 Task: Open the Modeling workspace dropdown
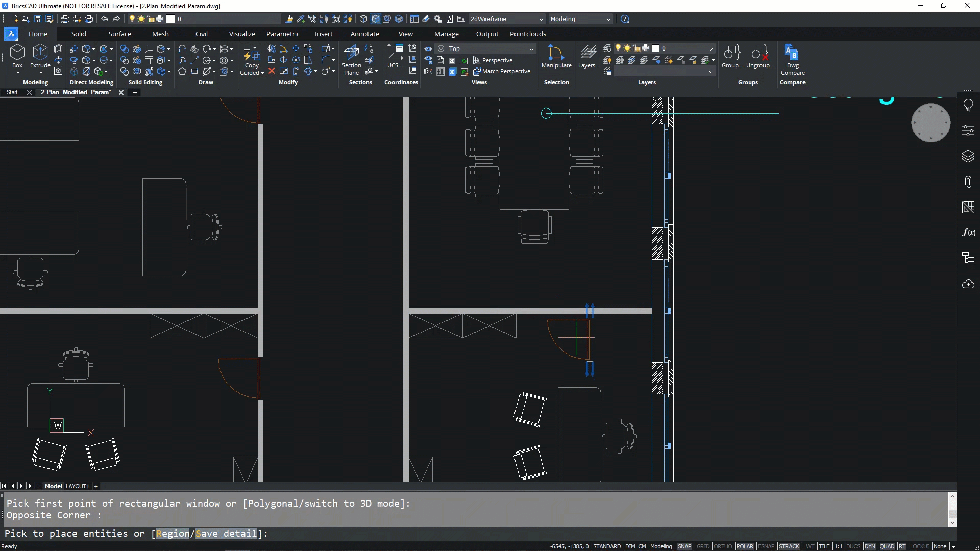(x=608, y=19)
